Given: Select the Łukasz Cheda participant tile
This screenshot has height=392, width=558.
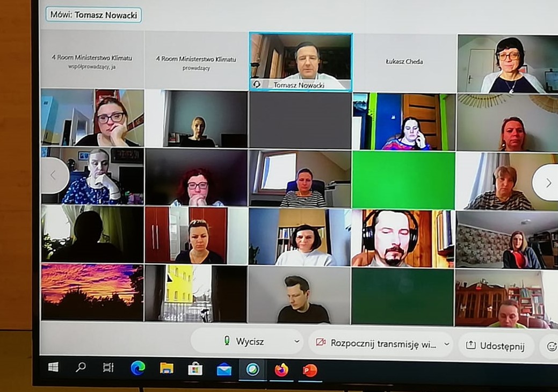Looking at the screenshot, I should pos(404,61).
